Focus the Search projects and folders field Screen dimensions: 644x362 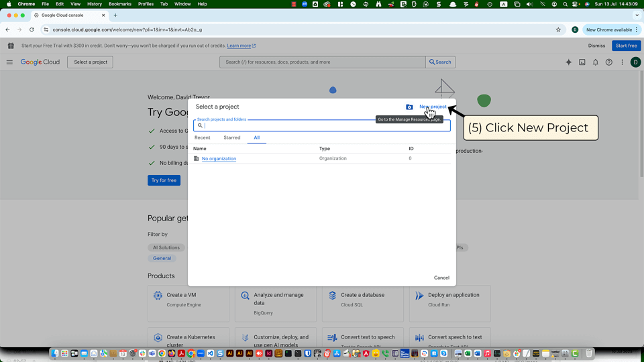[x=322, y=125]
